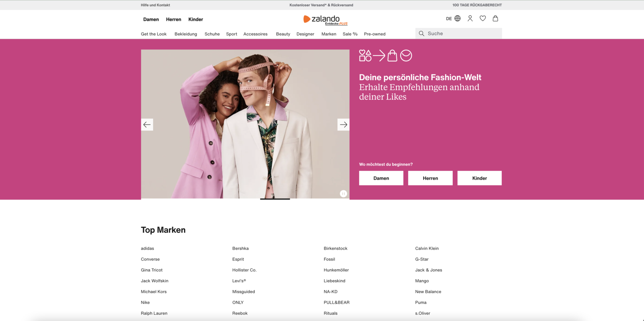Viewport: 644px width, 321px height.
Task: Open the Mango brand link
Action: pos(422,281)
